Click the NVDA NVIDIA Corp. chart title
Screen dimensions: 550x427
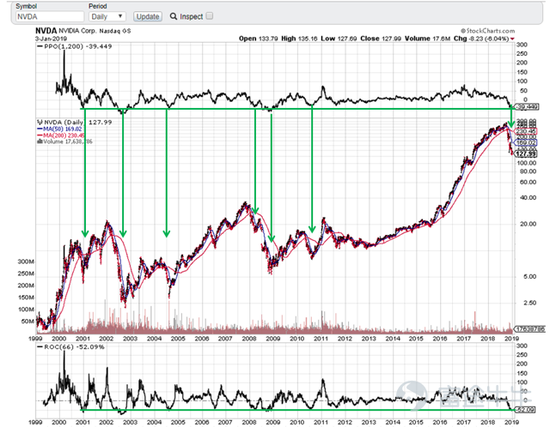(x=83, y=31)
